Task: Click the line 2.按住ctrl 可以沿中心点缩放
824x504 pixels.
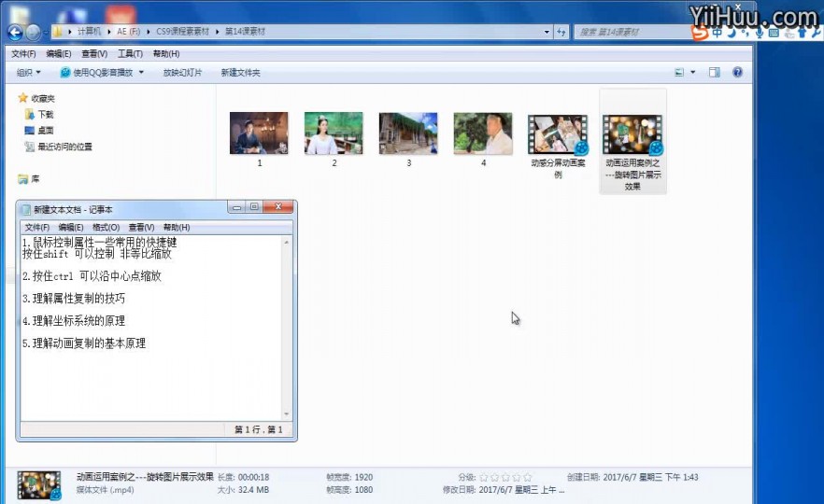Action: (x=92, y=276)
